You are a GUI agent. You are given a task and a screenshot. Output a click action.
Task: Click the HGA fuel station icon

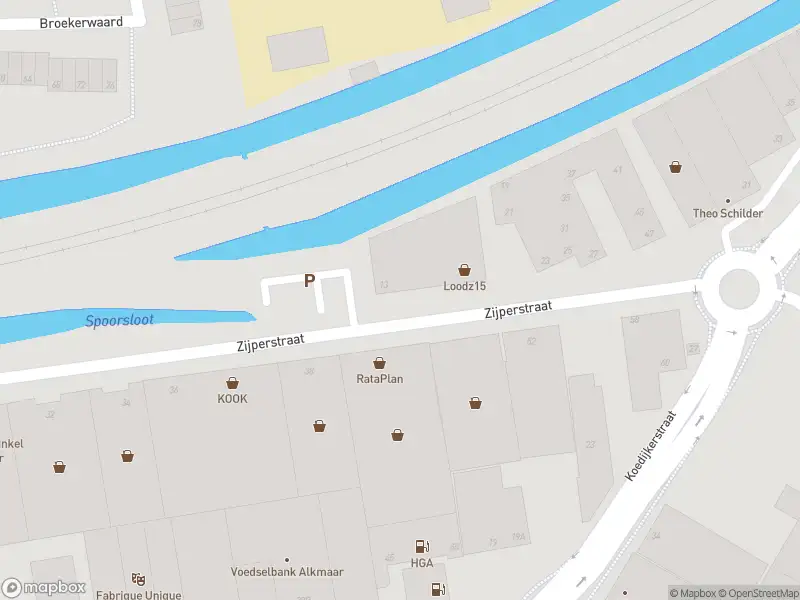(x=422, y=547)
